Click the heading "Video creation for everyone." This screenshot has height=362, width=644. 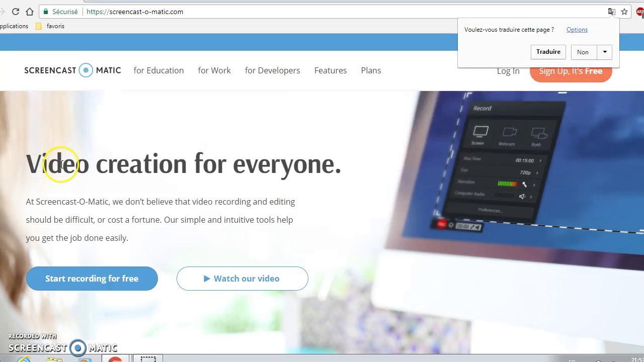pos(184,164)
